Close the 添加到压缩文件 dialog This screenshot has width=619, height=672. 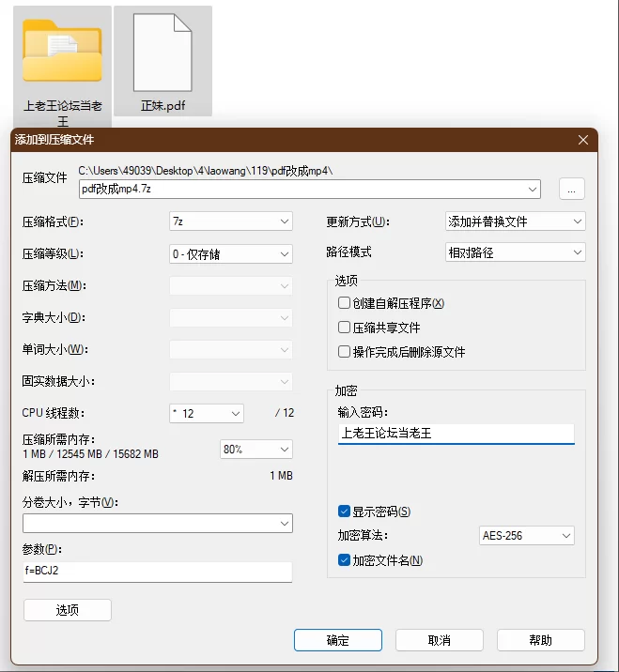coord(583,140)
